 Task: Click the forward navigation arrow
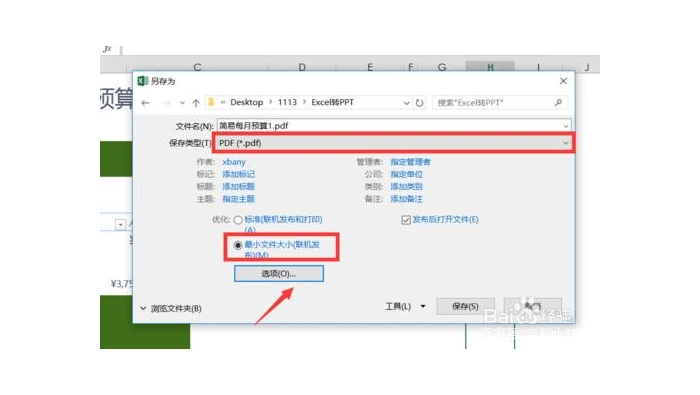pos(166,103)
